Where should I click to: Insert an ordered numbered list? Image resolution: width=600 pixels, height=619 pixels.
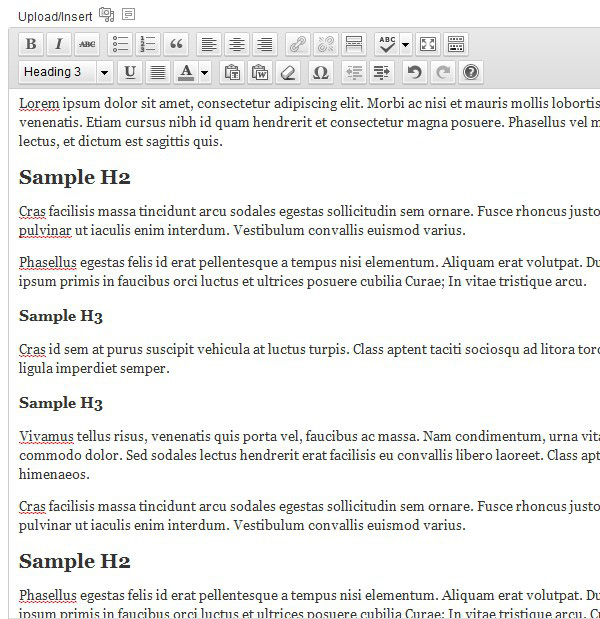tap(148, 44)
